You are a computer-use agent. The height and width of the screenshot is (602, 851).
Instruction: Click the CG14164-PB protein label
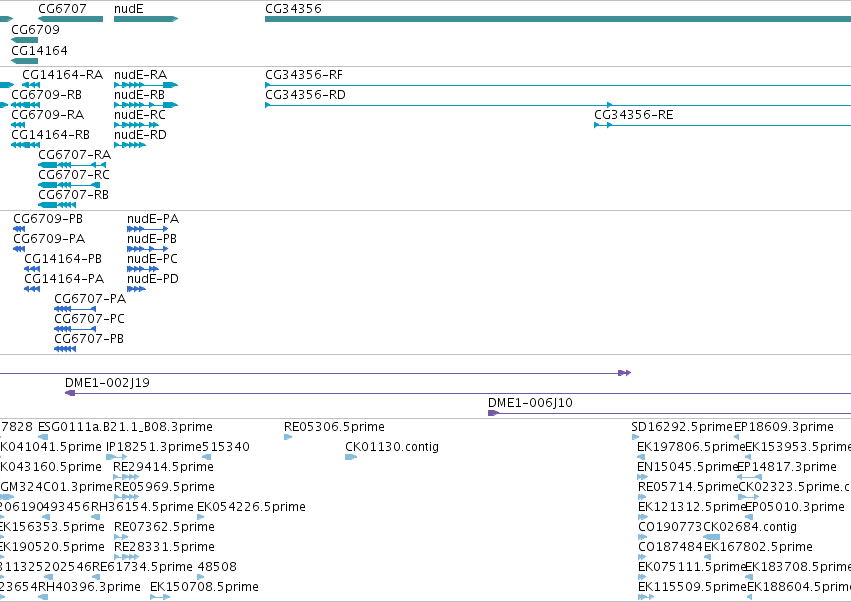pos(62,259)
